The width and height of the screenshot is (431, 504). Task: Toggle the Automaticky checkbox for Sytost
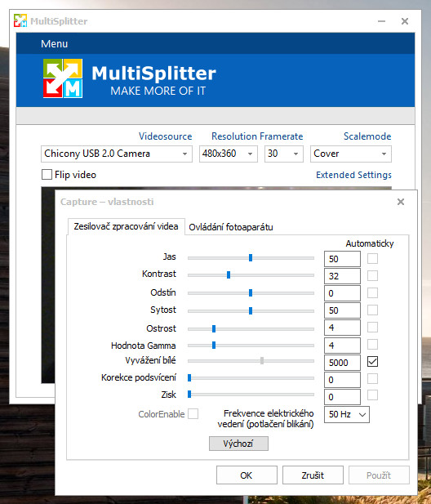pyautogui.click(x=372, y=310)
